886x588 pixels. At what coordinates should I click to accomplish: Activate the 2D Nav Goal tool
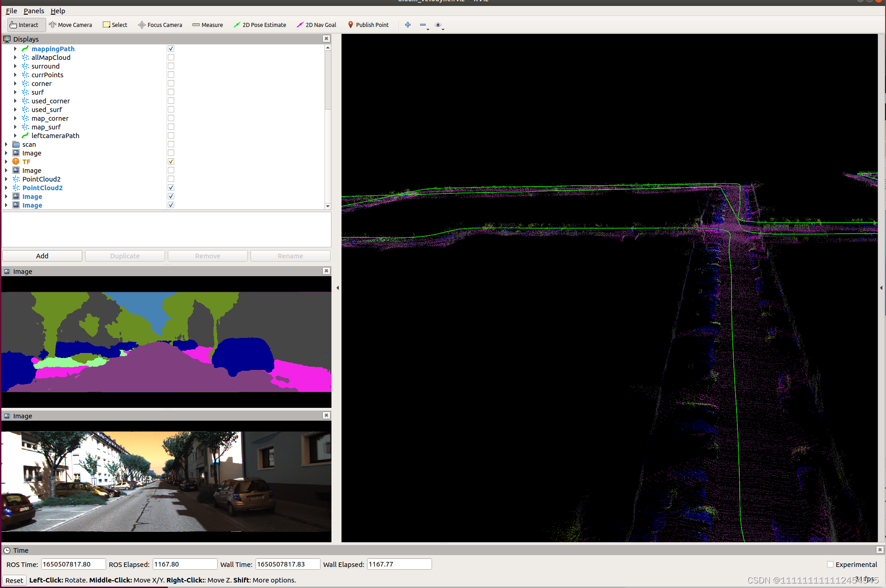point(316,25)
